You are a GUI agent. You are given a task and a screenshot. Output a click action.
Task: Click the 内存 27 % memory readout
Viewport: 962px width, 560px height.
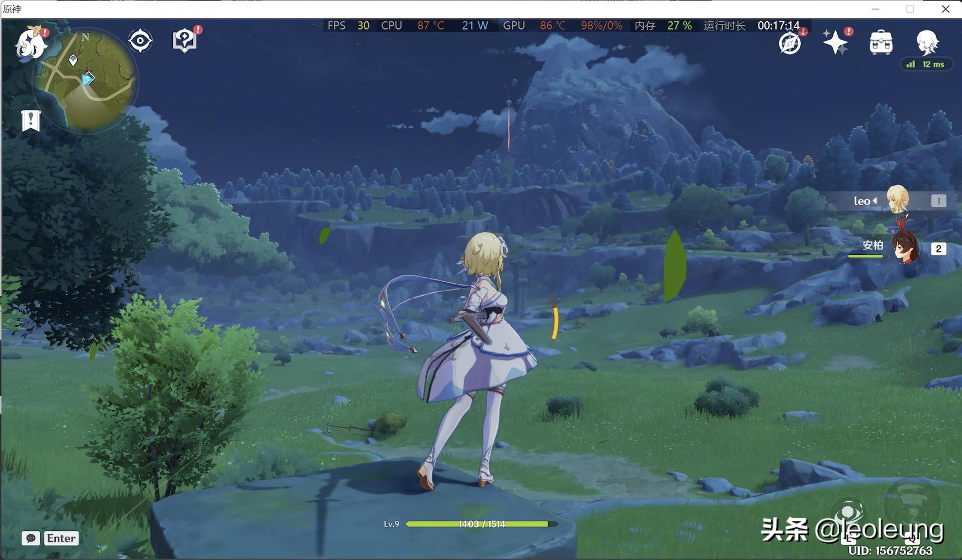click(663, 26)
